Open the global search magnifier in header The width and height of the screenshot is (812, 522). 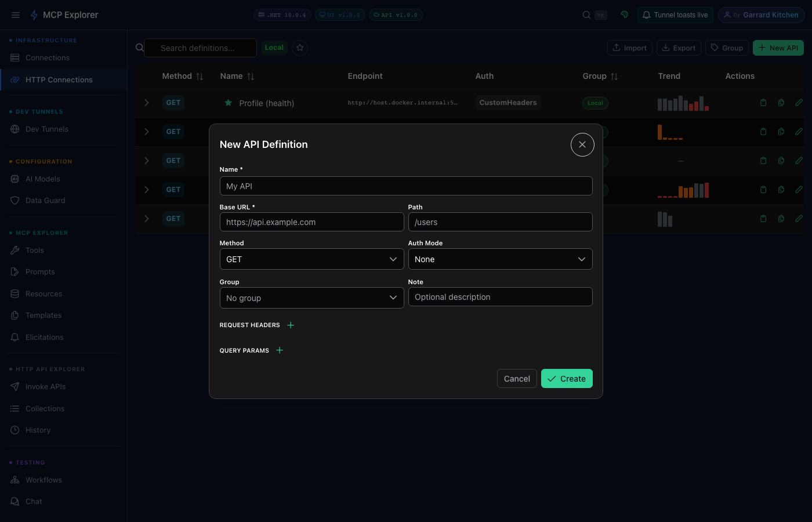click(x=587, y=15)
